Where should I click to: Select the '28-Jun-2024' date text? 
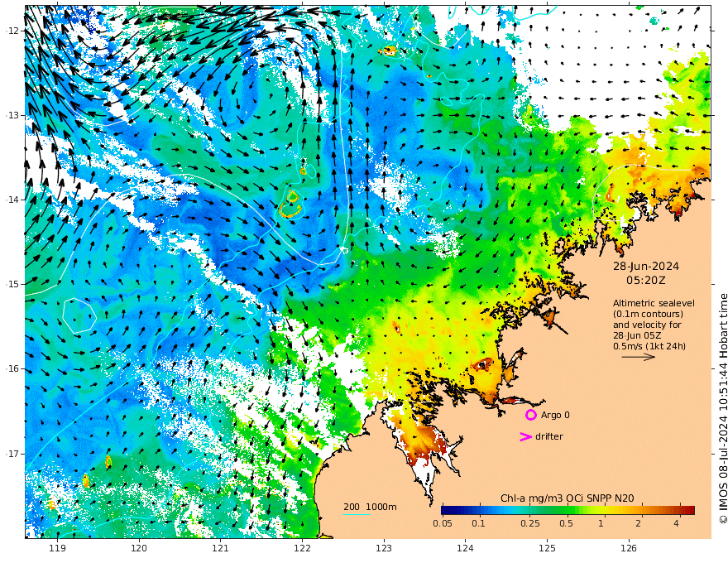tap(646, 267)
